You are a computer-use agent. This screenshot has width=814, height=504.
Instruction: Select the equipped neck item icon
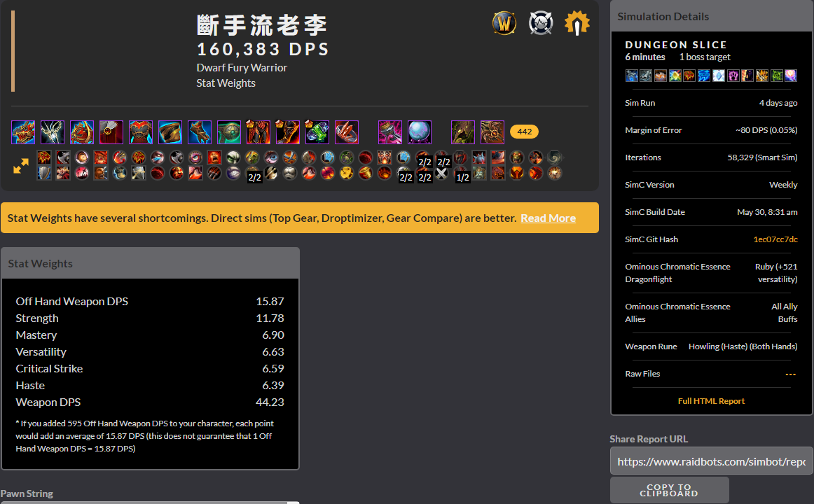tap(52, 132)
